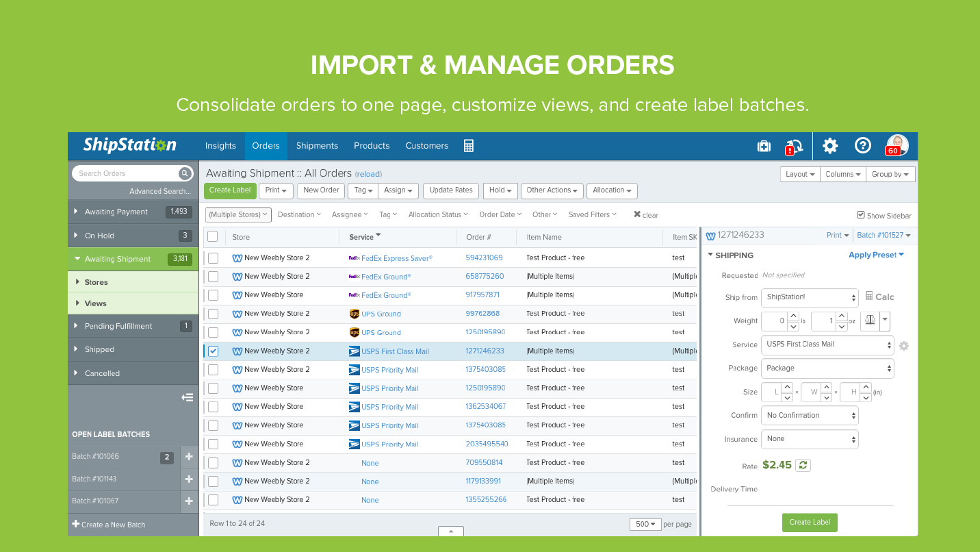
Task: Open the Insights tab
Action: click(220, 146)
